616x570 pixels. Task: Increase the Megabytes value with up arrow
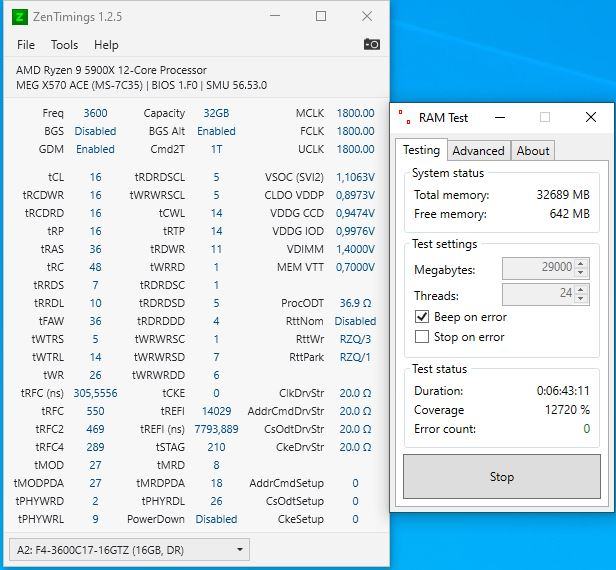[x=581, y=263]
